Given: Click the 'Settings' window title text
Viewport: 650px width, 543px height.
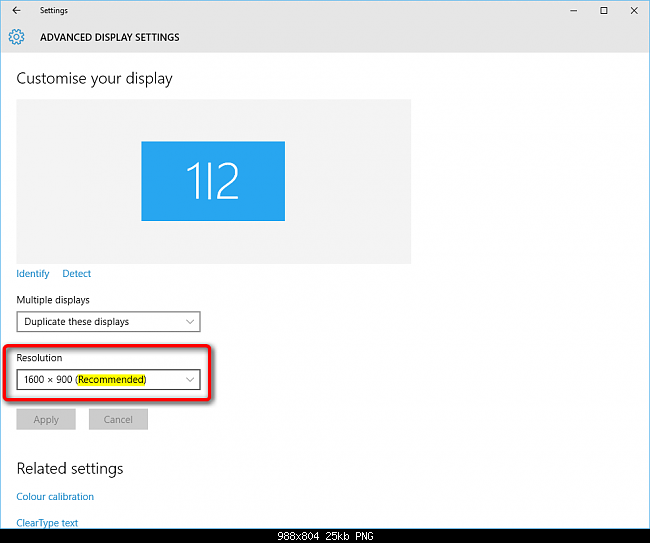Looking at the screenshot, I should [x=54, y=10].
